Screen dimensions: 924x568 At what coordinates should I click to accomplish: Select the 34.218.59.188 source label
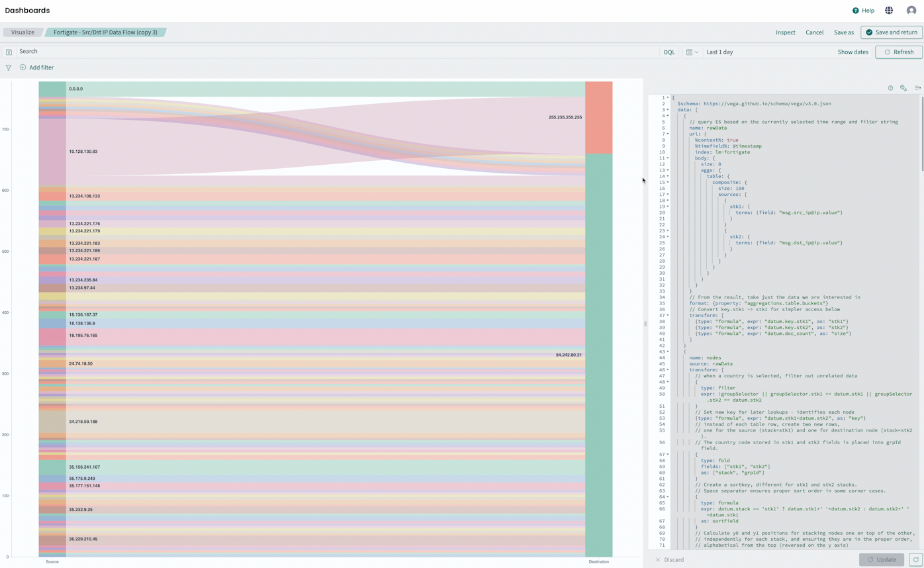83,422
